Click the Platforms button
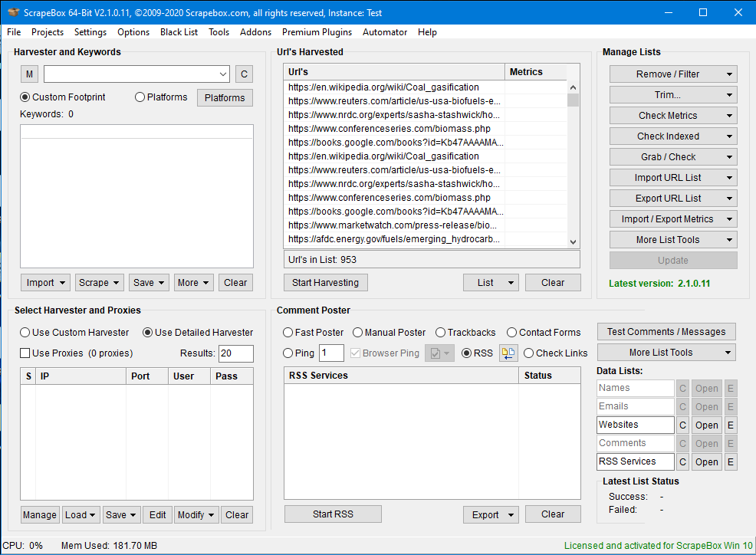The height and width of the screenshot is (555, 756). coord(225,98)
